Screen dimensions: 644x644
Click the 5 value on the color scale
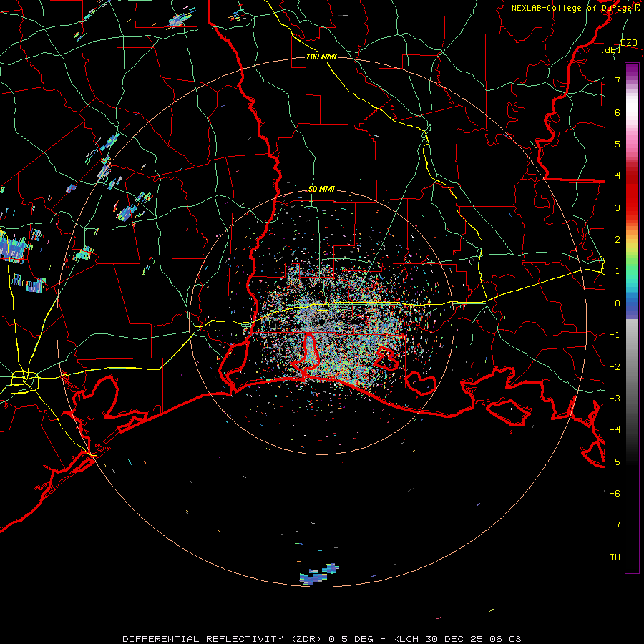tap(618, 144)
